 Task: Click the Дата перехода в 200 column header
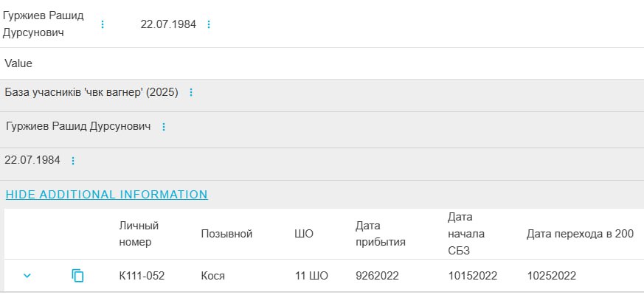[580, 234]
